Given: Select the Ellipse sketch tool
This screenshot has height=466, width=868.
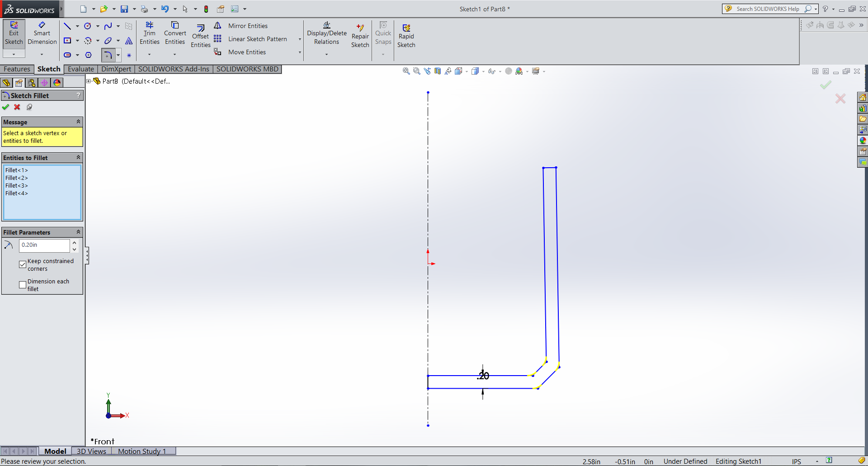Looking at the screenshot, I should tap(108, 40).
